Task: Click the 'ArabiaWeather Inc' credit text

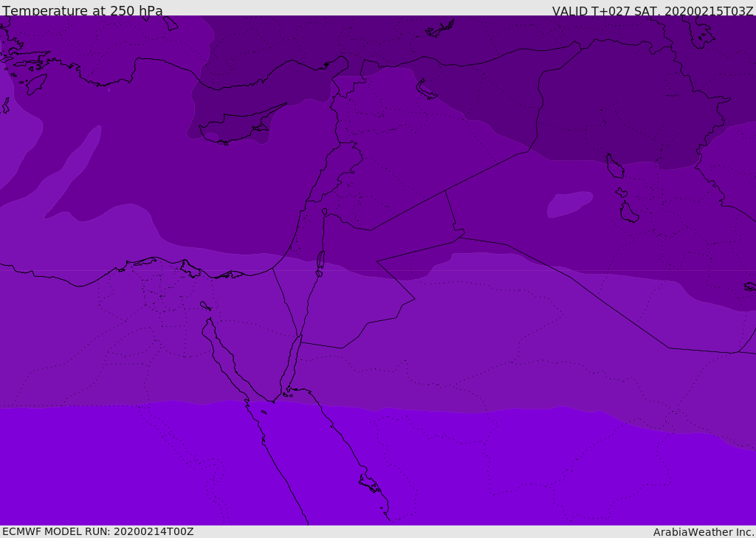Action: (703, 532)
